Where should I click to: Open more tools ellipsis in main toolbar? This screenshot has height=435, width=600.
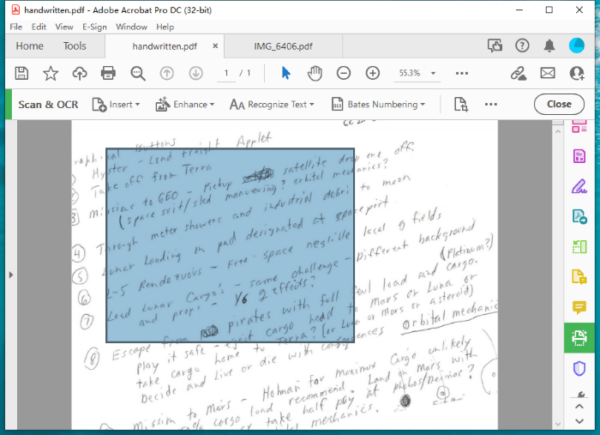pyautogui.click(x=462, y=73)
